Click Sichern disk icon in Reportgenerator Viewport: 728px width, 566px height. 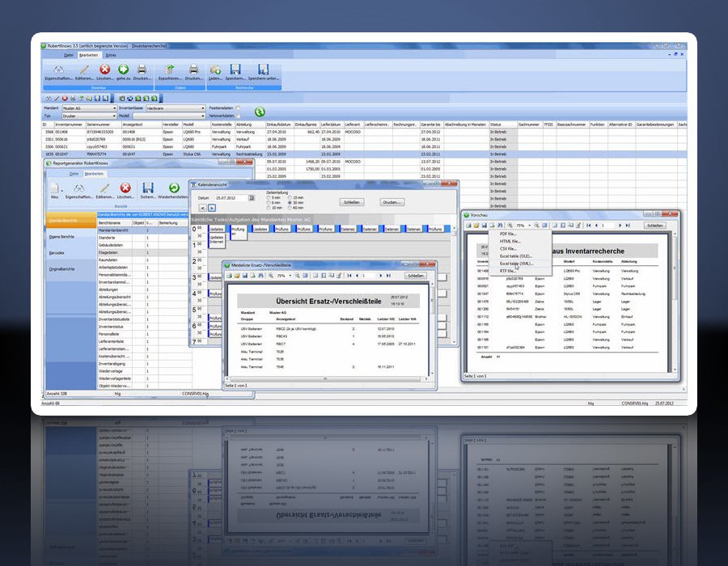(148, 188)
